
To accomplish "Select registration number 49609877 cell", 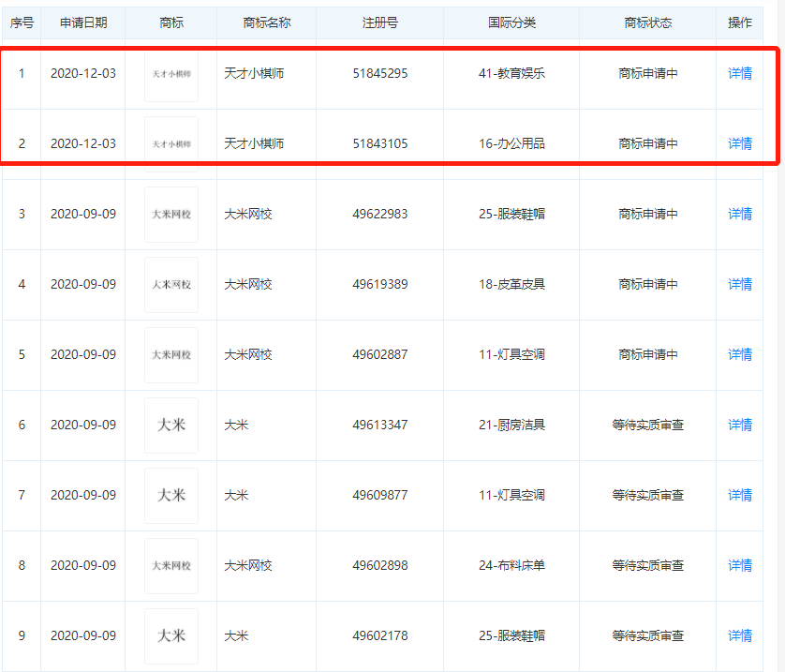I will [x=380, y=495].
